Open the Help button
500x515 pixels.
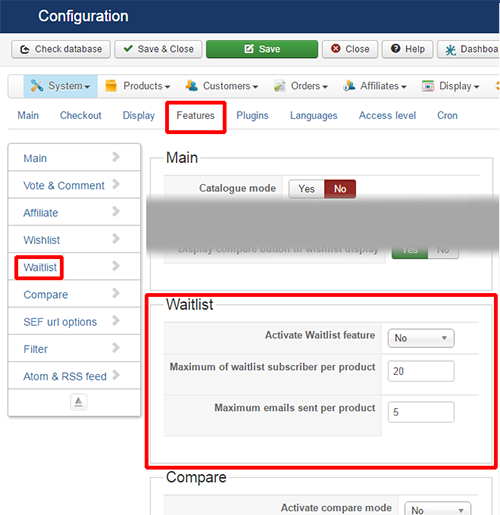(408, 49)
